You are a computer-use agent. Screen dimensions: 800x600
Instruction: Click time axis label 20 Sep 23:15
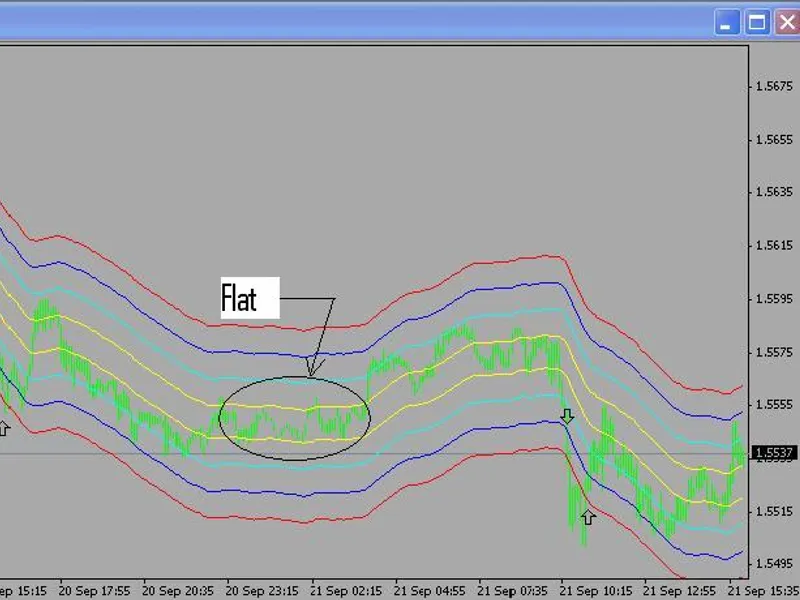(x=262, y=591)
